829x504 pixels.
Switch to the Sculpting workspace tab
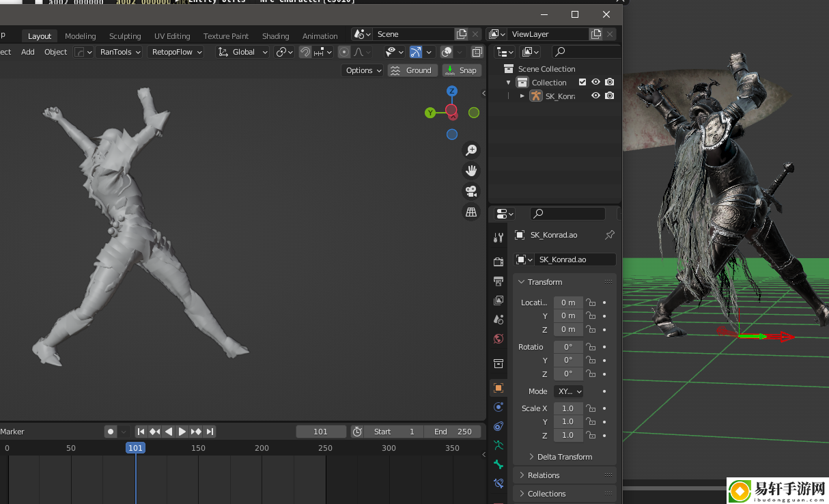coord(125,36)
